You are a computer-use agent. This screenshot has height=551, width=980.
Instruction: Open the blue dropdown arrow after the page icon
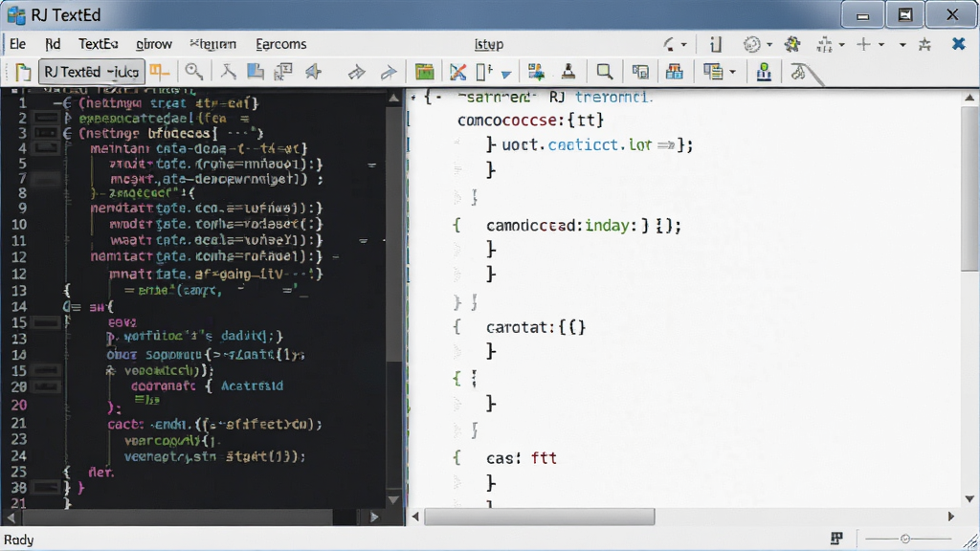pos(506,75)
